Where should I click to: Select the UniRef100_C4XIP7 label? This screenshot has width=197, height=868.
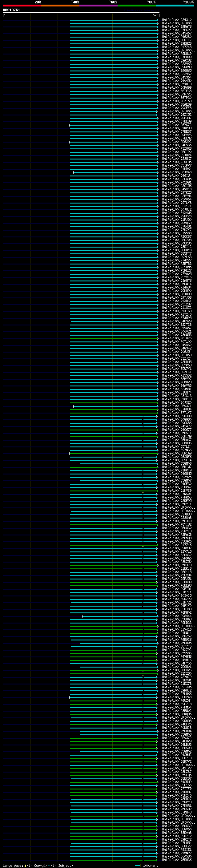pyautogui.click(x=177, y=768)
